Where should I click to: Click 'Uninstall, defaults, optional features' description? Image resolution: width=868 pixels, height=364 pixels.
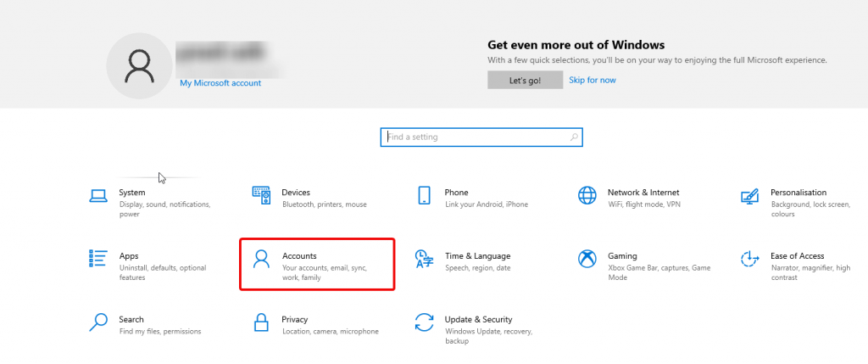163,272
